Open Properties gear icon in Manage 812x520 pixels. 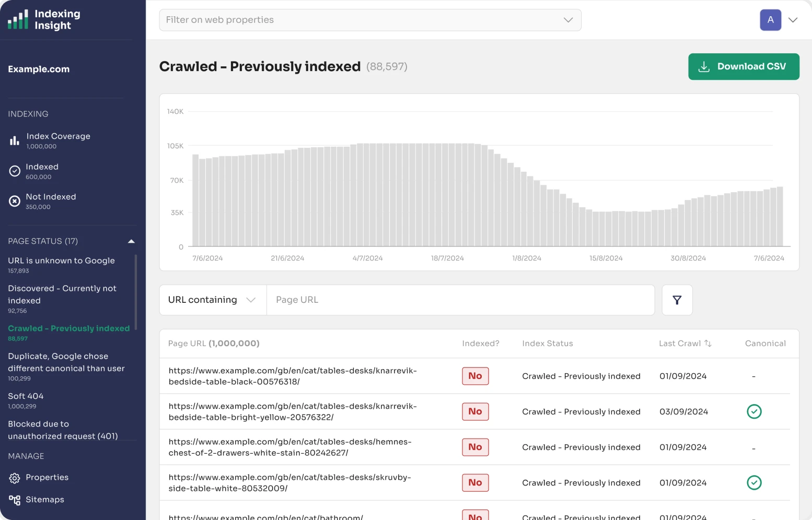pyautogui.click(x=15, y=478)
